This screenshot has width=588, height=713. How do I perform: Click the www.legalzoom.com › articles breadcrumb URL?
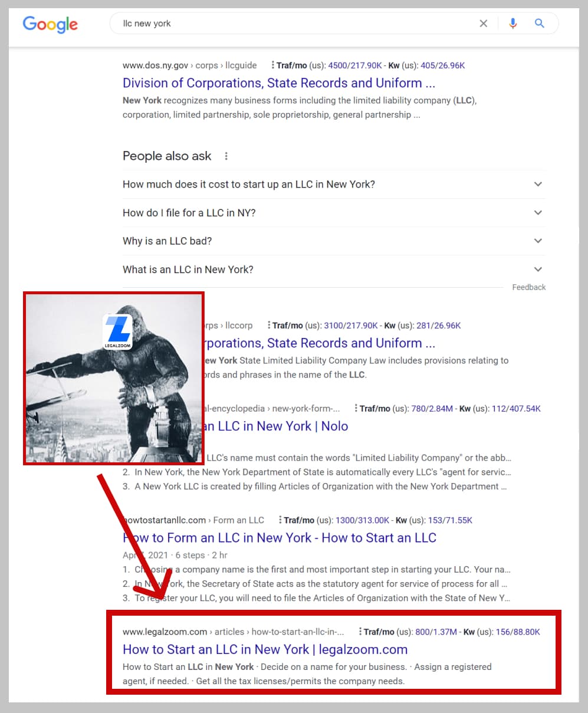[234, 632]
